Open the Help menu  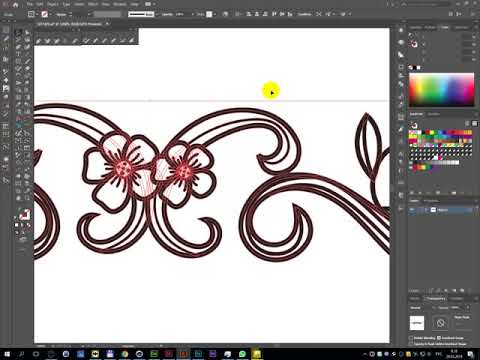coord(135,5)
